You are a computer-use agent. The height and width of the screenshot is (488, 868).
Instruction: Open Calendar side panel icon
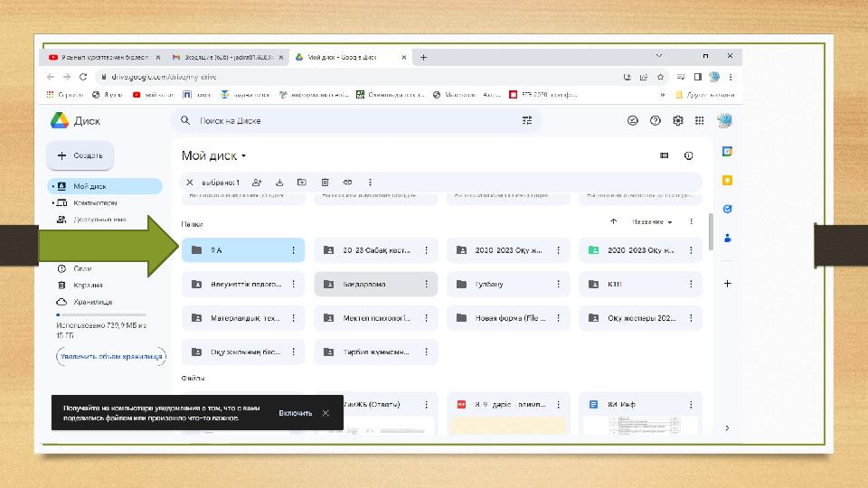coord(727,152)
